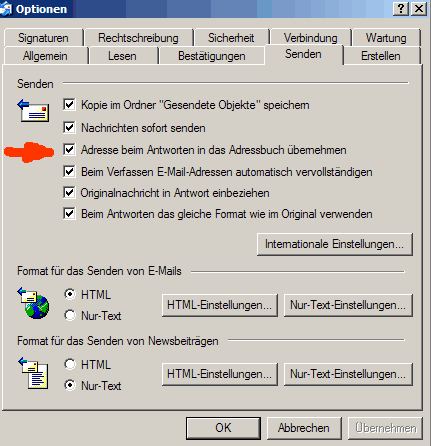Viewport: 431px width, 446px height.
Task: Click the globe mail icon for e-mail format
Action: coord(34,303)
